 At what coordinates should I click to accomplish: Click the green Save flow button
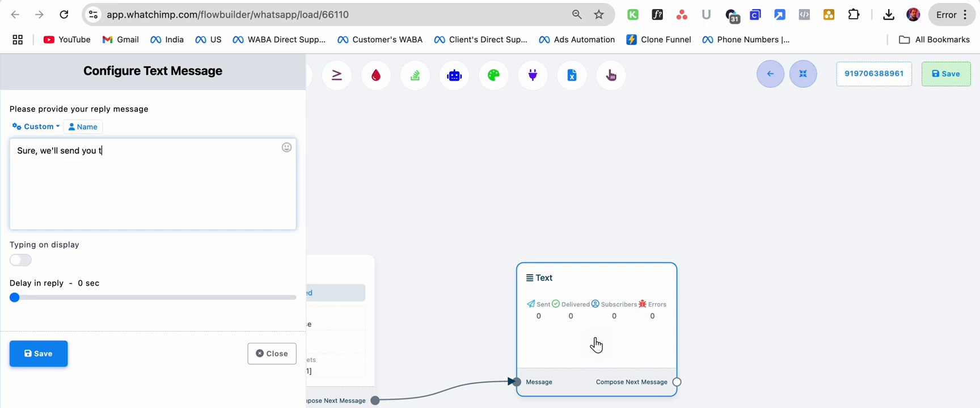pos(946,74)
